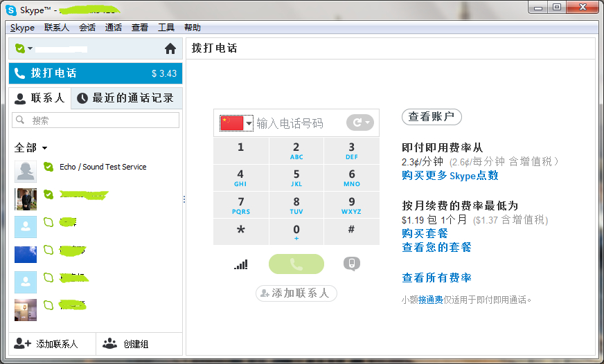Image resolution: width=604 pixels, height=364 pixels.
Task: Click the room photo contact avatar
Action: point(26,310)
